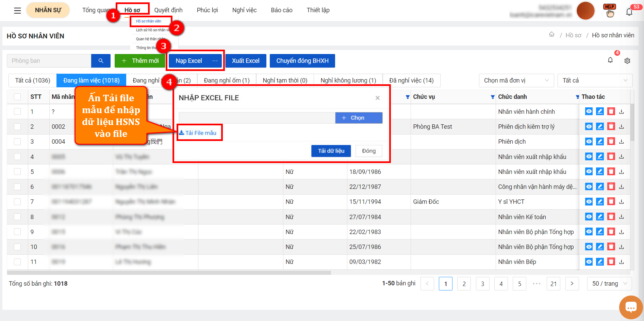Click the horizontal table scrollbar
The height and width of the screenshot is (321, 644).
[x=169, y=273]
